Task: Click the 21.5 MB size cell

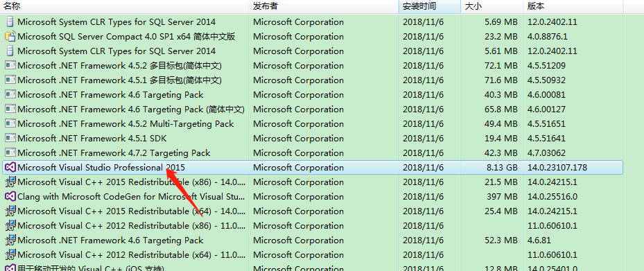Action: coord(501,182)
